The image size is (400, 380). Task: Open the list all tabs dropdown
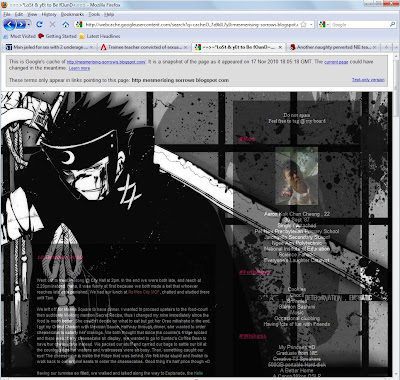click(x=396, y=47)
